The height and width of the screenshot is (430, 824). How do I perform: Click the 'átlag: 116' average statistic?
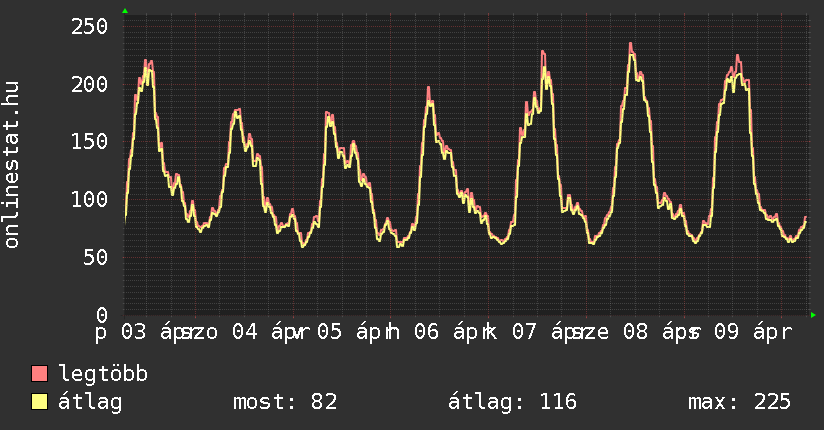(513, 402)
